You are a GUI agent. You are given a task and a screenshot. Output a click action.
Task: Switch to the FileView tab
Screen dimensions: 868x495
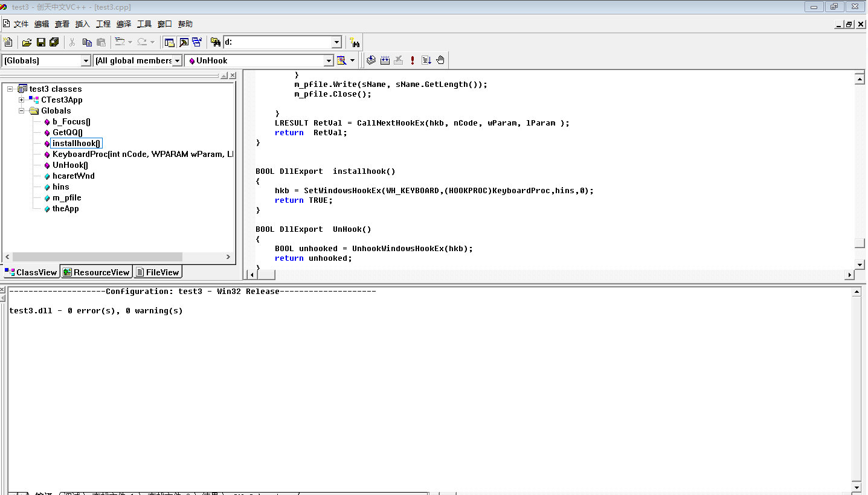click(157, 272)
